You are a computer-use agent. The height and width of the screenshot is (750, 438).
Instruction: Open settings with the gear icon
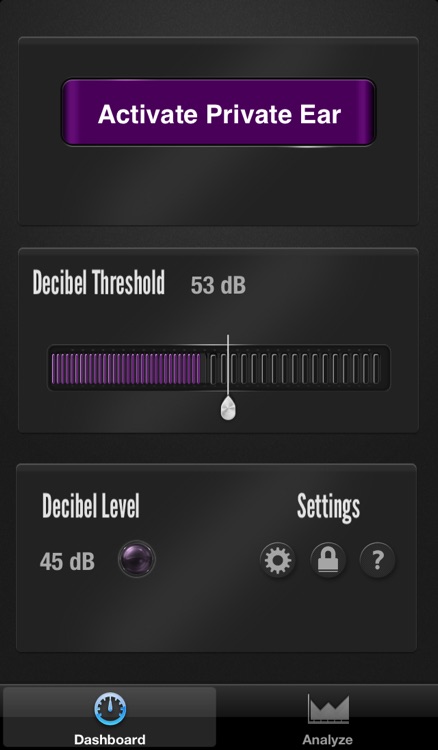[x=278, y=560]
